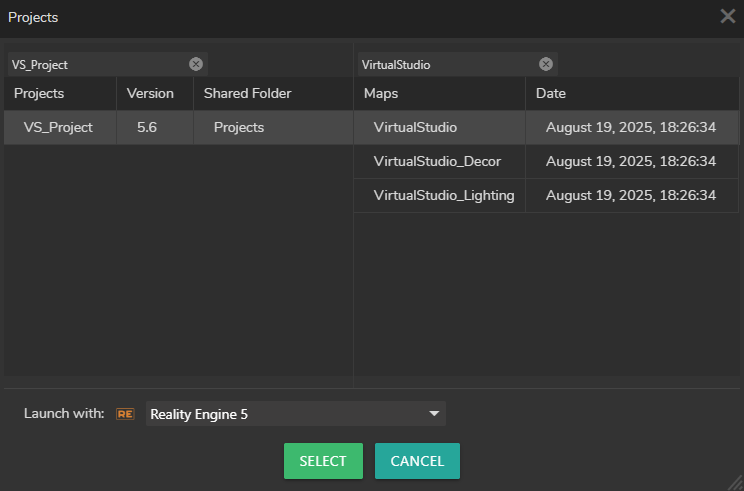The width and height of the screenshot is (744, 491).
Task: Choose the VirtualStudio_Lighting map
Action: (x=444, y=195)
